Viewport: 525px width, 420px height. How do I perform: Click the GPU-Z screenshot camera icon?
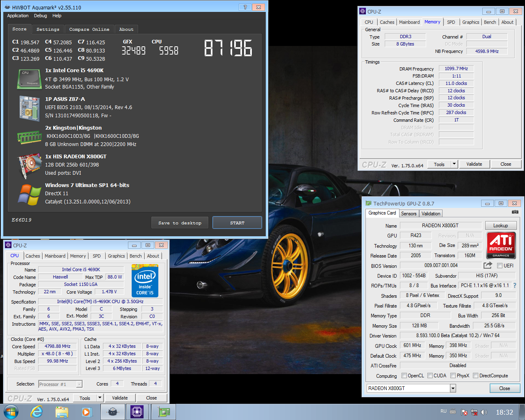[x=515, y=212]
